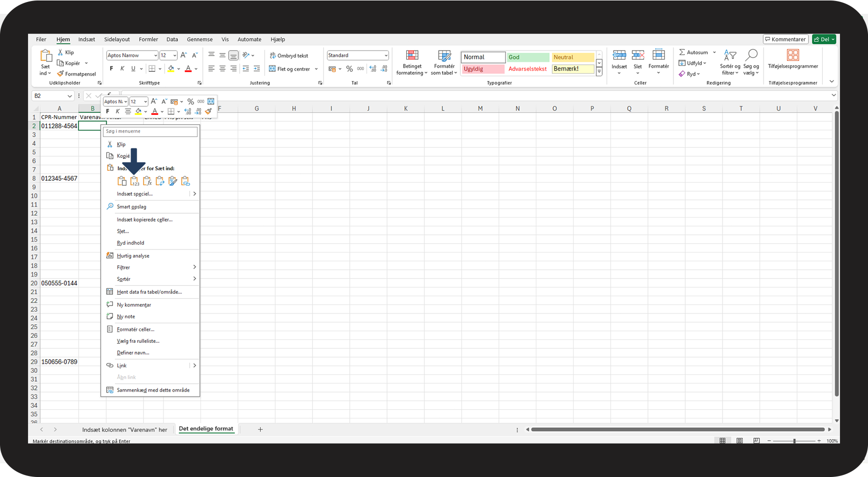Click the paste values (123) clipboard icon
This screenshot has width=868, height=477.
coord(135,181)
